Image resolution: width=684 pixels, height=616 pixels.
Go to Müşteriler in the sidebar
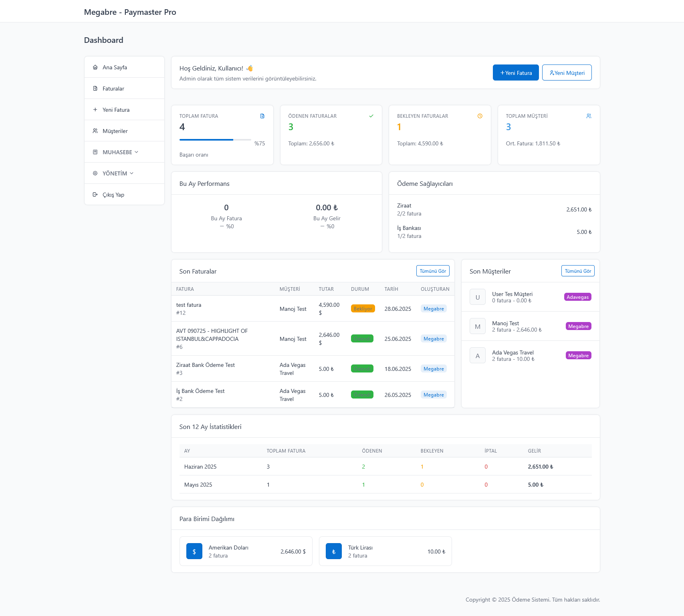[115, 131]
